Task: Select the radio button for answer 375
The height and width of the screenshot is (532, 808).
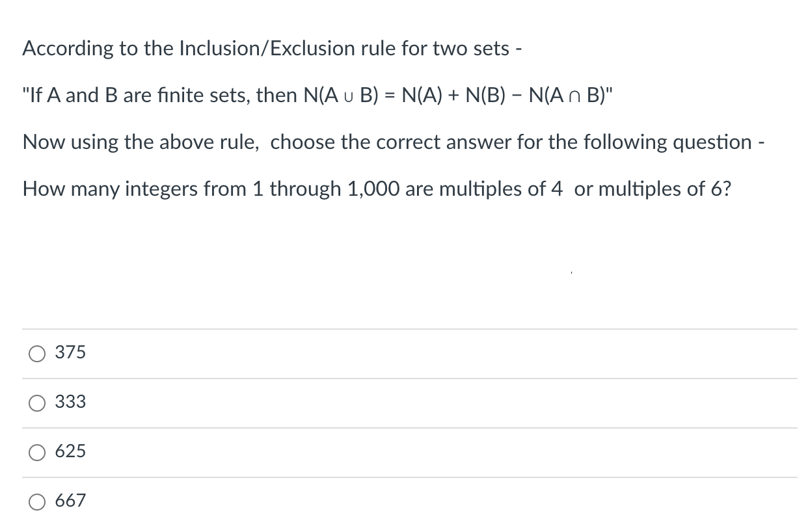Action: [x=37, y=353]
